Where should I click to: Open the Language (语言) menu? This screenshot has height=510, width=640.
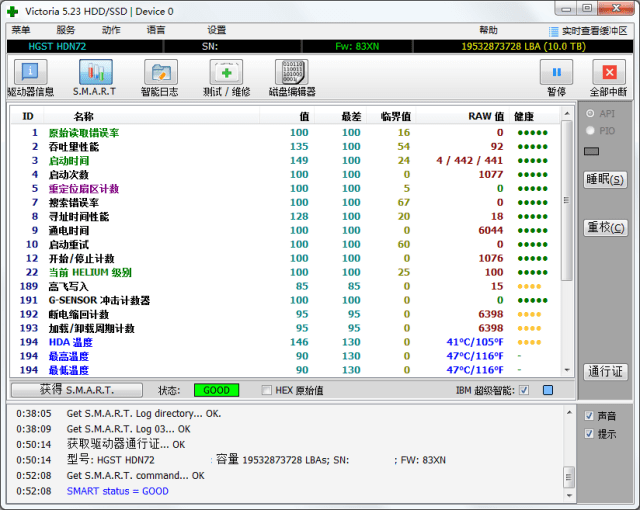pyautogui.click(x=156, y=30)
